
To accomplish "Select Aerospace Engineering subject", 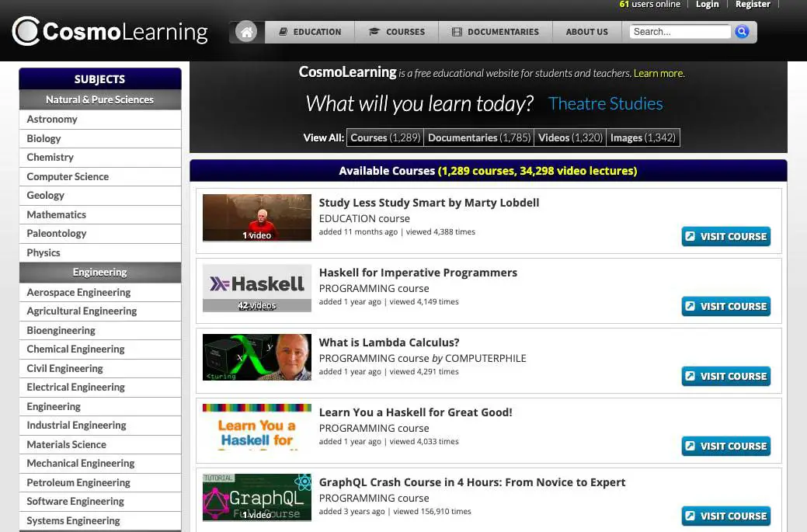I will point(100,292).
